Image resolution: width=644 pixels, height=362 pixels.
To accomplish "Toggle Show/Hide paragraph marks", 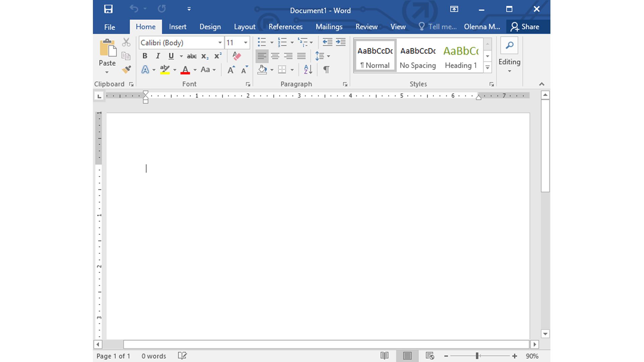I will (x=326, y=69).
